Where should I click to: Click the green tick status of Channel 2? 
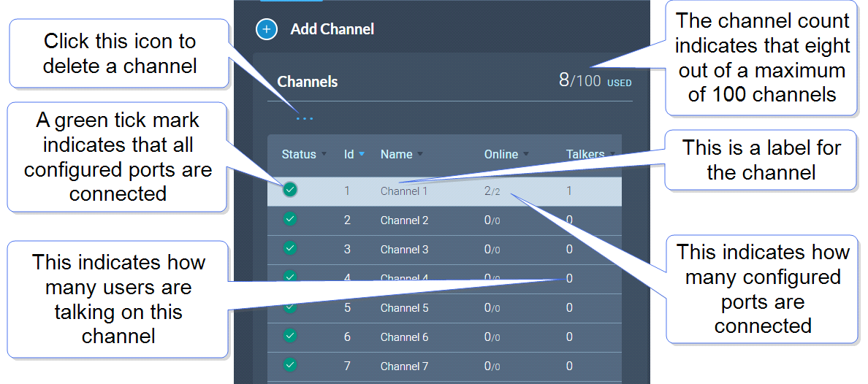[x=290, y=219]
